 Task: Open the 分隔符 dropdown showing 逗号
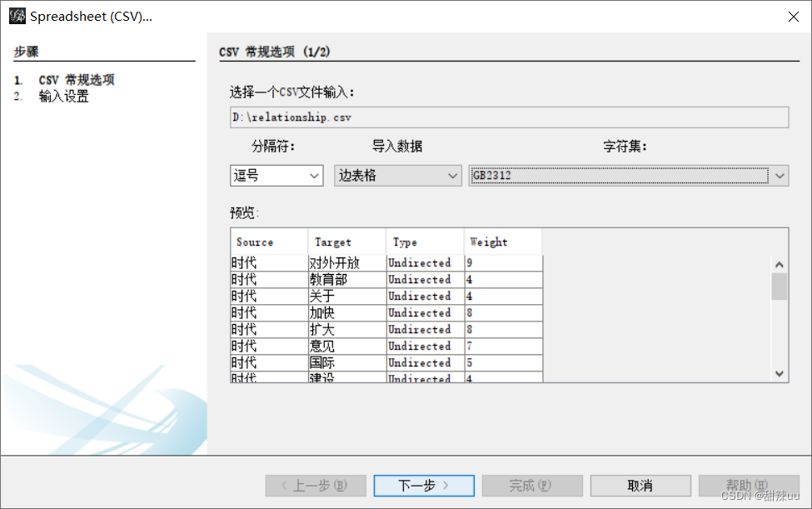click(276, 176)
